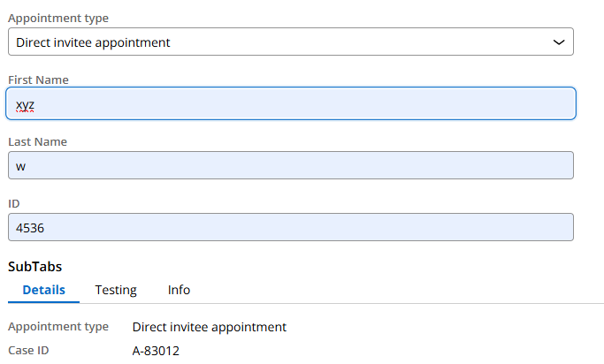Click the SubTabs heading
Viewport: 604px width, 364px height.
[35, 266]
